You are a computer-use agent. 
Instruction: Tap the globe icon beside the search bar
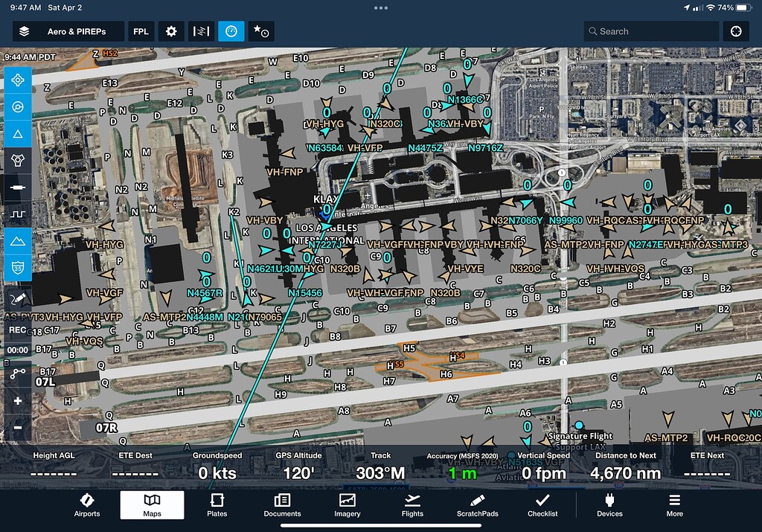736,31
